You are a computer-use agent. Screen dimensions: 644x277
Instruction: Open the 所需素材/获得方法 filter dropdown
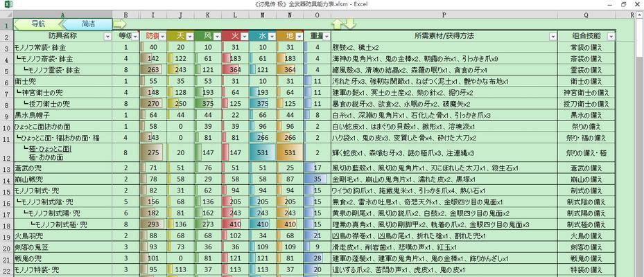click(552, 37)
